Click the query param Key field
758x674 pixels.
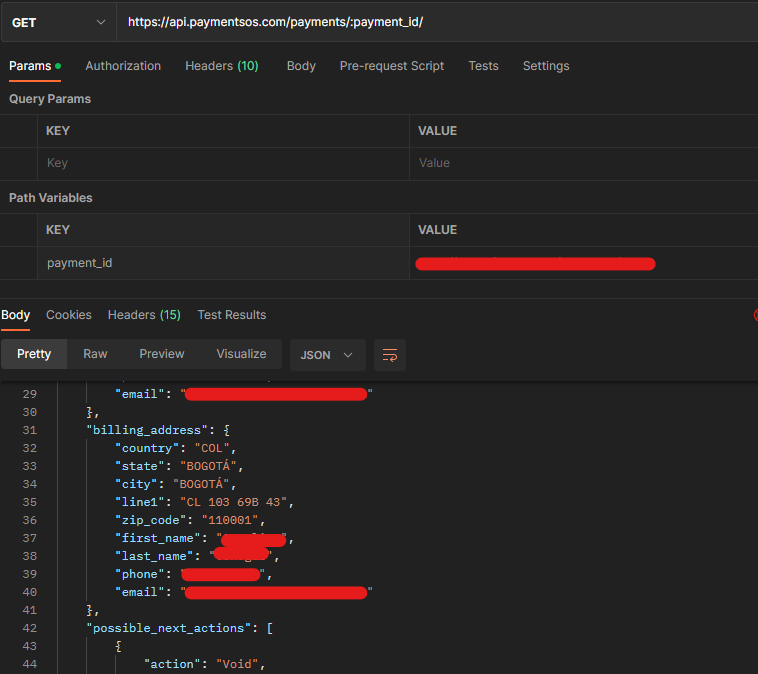click(x=223, y=163)
